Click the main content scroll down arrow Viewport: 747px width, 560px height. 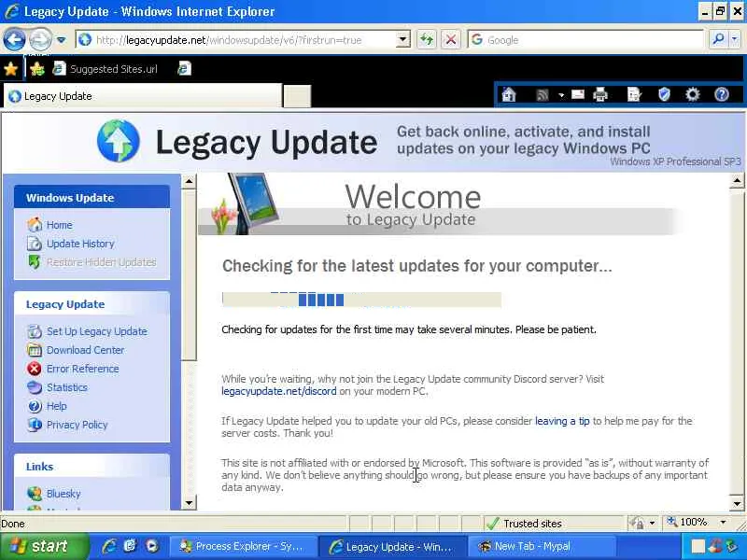pos(737,503)
